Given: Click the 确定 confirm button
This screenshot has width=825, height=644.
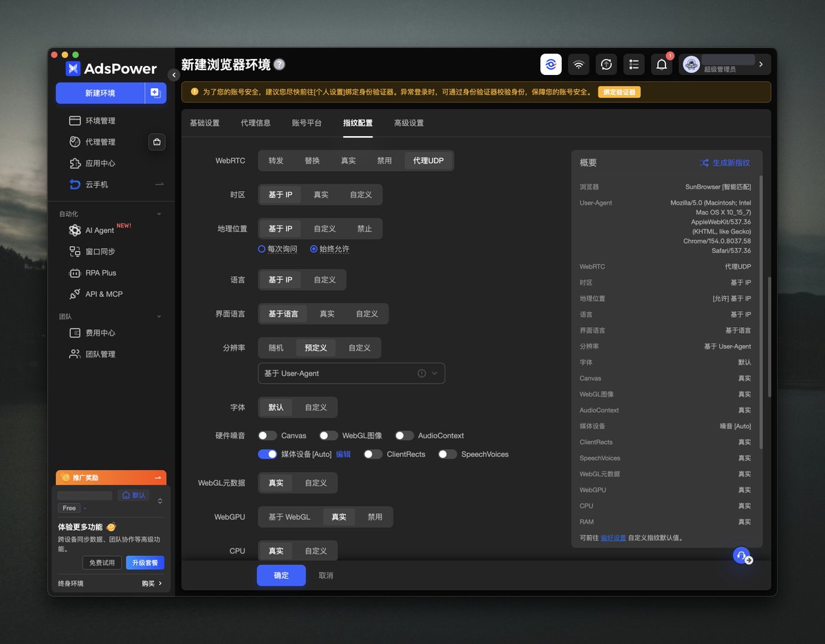Looking at the screenshot, I should point(281,575).
